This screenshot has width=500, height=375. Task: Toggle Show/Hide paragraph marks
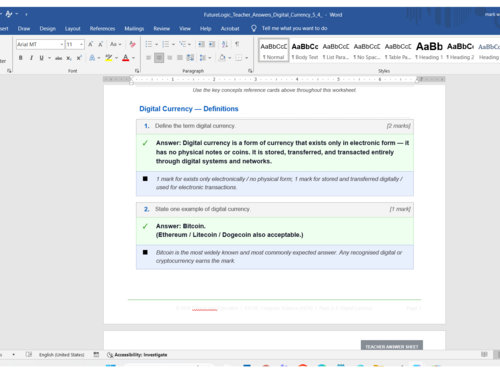pos(237,44)
